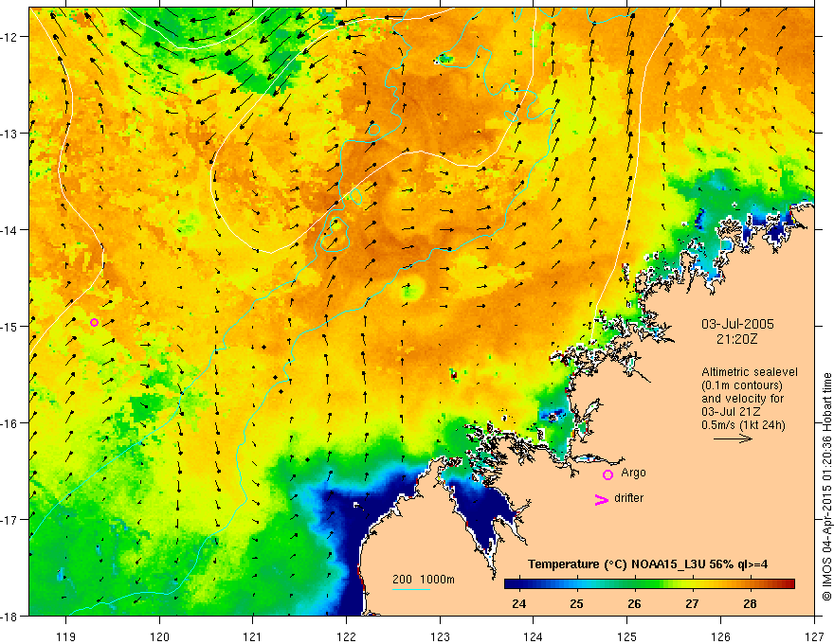
Task: Click the longitude axis label 122
Action: point(346,636)
